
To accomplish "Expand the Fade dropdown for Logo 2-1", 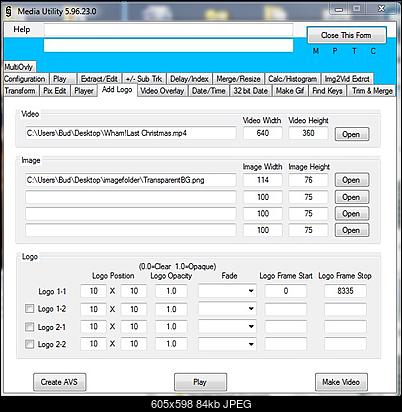I will pyautogui.click(x=227, y=326).
